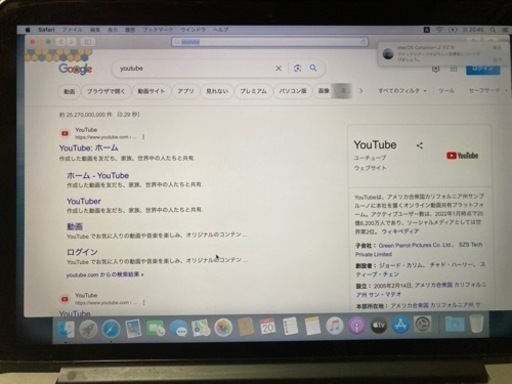Open the ブックマーク menu
512x384 pixels.
point(158,30)
